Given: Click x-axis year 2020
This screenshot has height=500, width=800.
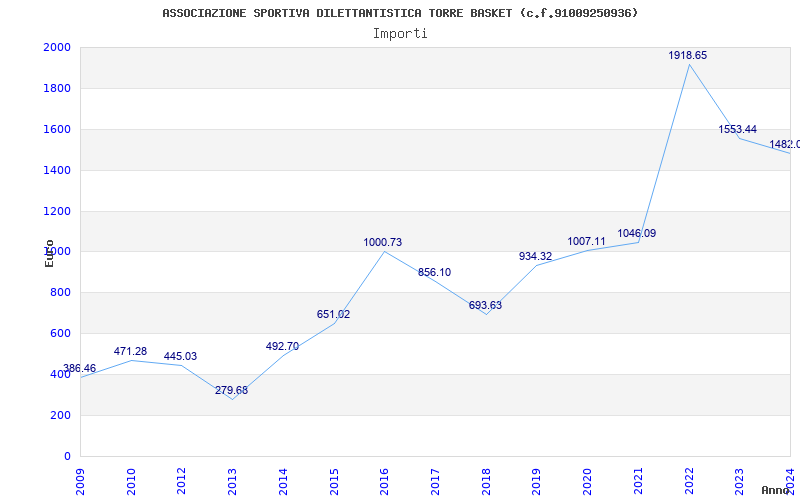Looking at the screenshot, I should pyautogui.click(x=587, y=482).
